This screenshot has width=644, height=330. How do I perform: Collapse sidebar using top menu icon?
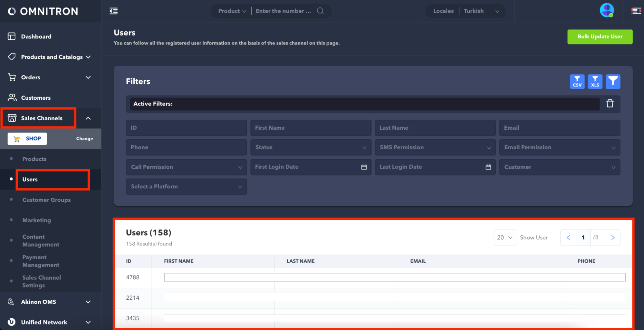pos(114,11)
